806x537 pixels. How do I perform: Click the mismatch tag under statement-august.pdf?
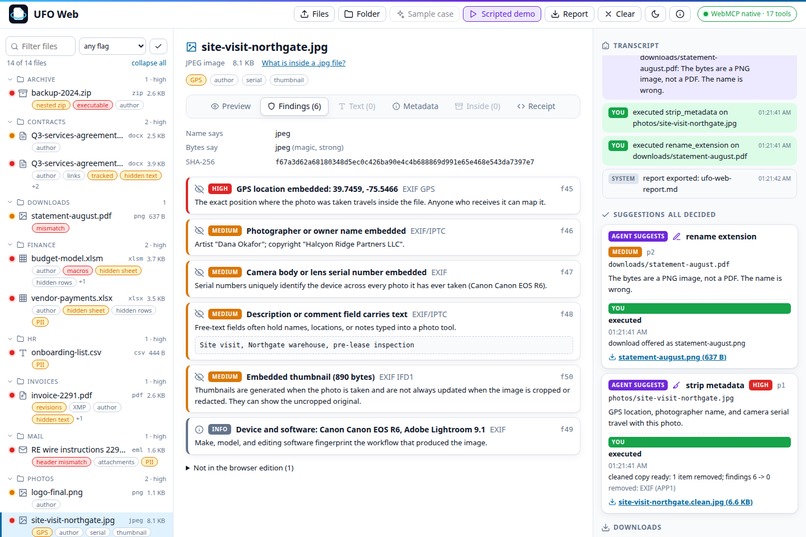click(50, 228)
